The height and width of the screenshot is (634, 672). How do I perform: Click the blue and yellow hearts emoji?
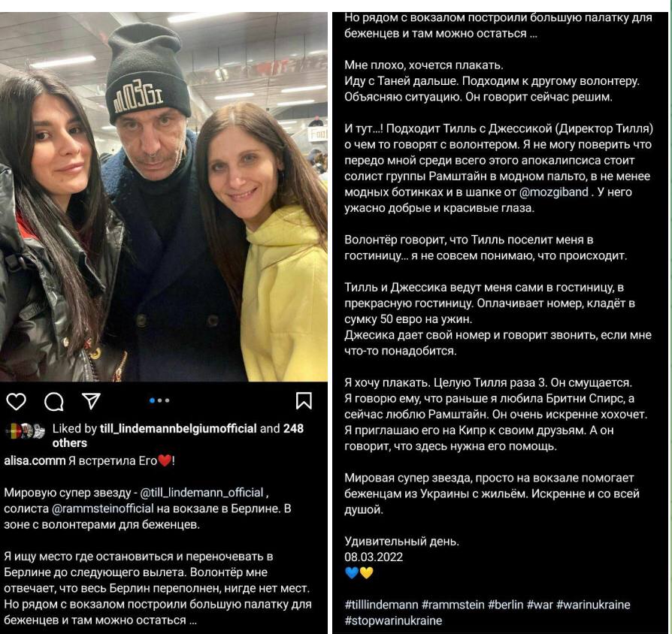click(x=359, y=572)
